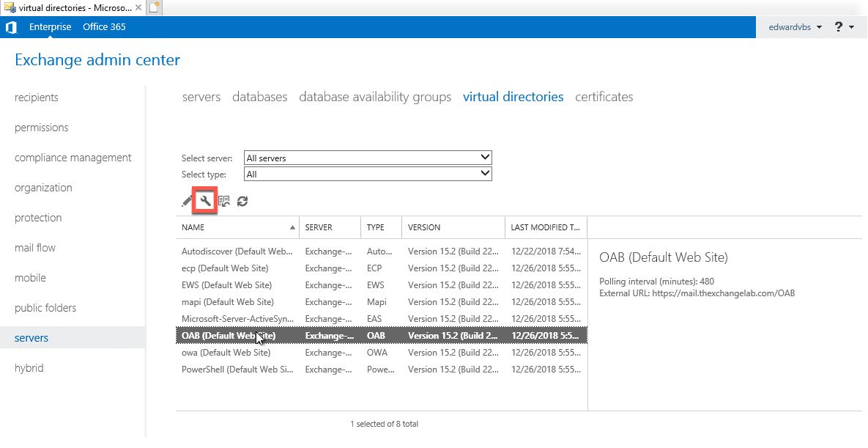868x448 pixels.
Task: Open the Office 365 menu item
Action: (x=104, y=26)
